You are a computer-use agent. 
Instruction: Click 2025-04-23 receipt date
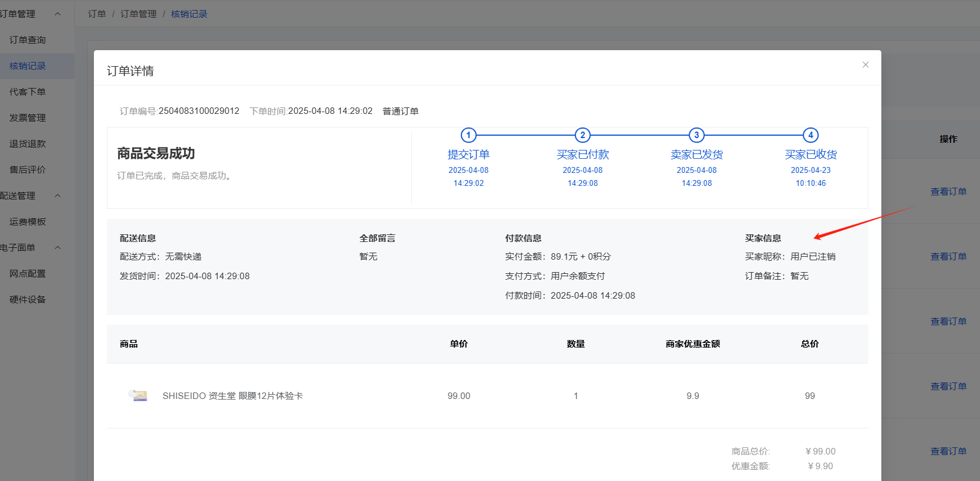tap(810, 170)
